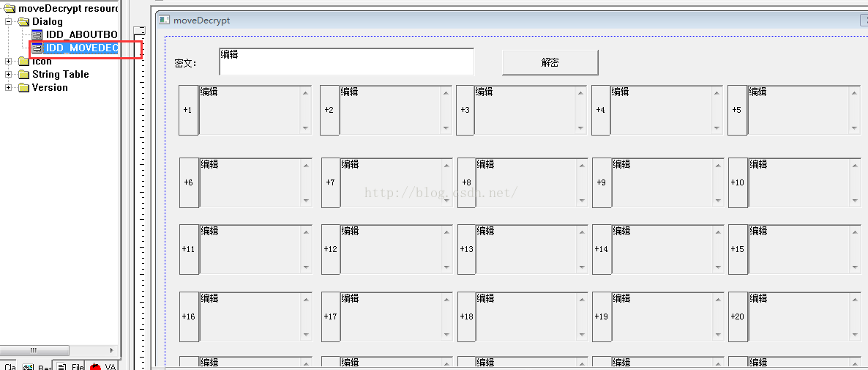Select the +5 static label

(x=736, y=110)
